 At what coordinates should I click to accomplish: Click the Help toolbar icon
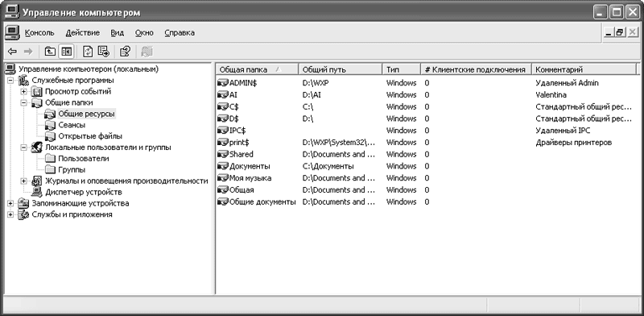pyautogui.click(x=125, y=52)
